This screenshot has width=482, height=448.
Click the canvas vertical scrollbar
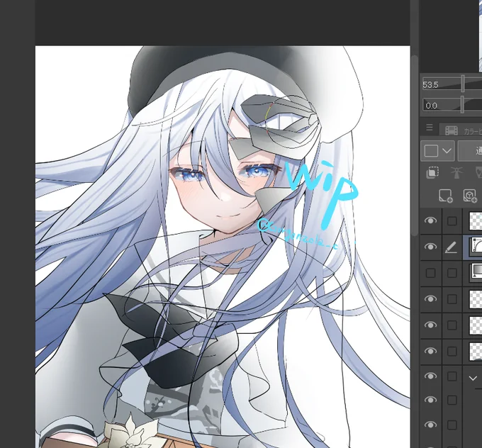pyautogui.click(x=415, y=145)
